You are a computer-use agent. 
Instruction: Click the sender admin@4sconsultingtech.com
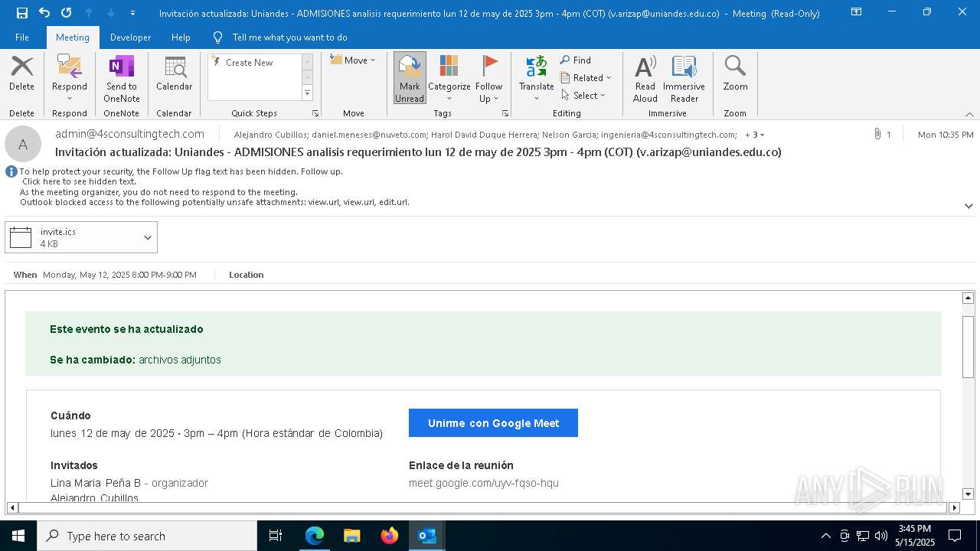coord(129,133)
